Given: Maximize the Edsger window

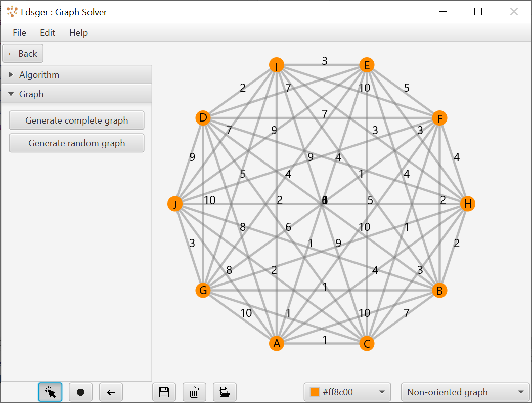Looking at the screenshot, I should tap(478, 12).
